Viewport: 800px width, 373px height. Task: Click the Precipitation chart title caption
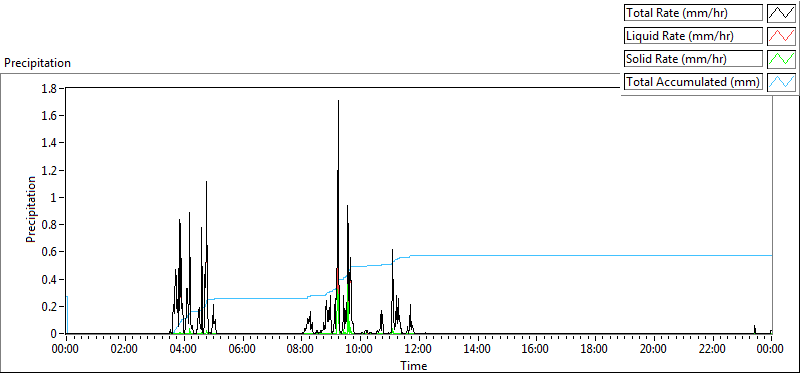point(37,63)
